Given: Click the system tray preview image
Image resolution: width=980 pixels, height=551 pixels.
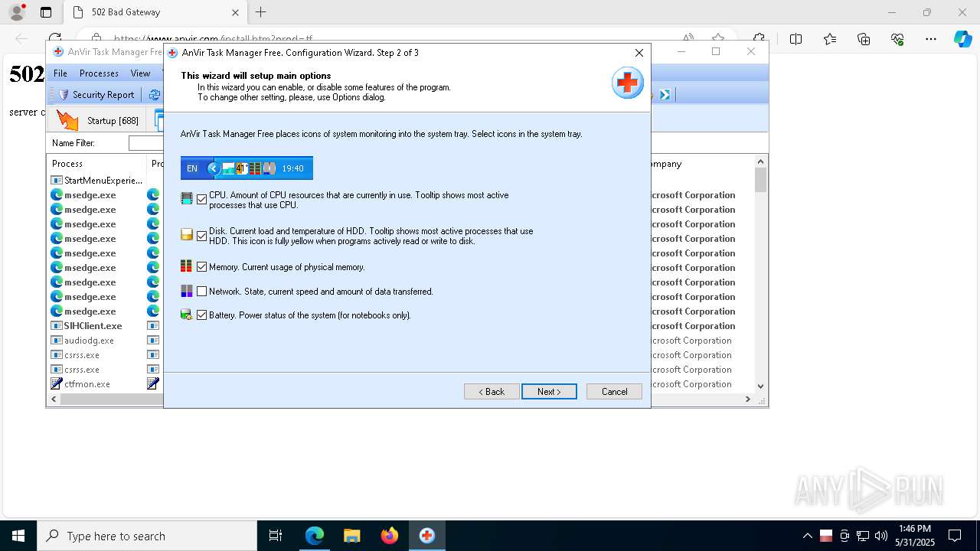Looking at the screenshot, I should pos(247,168).
